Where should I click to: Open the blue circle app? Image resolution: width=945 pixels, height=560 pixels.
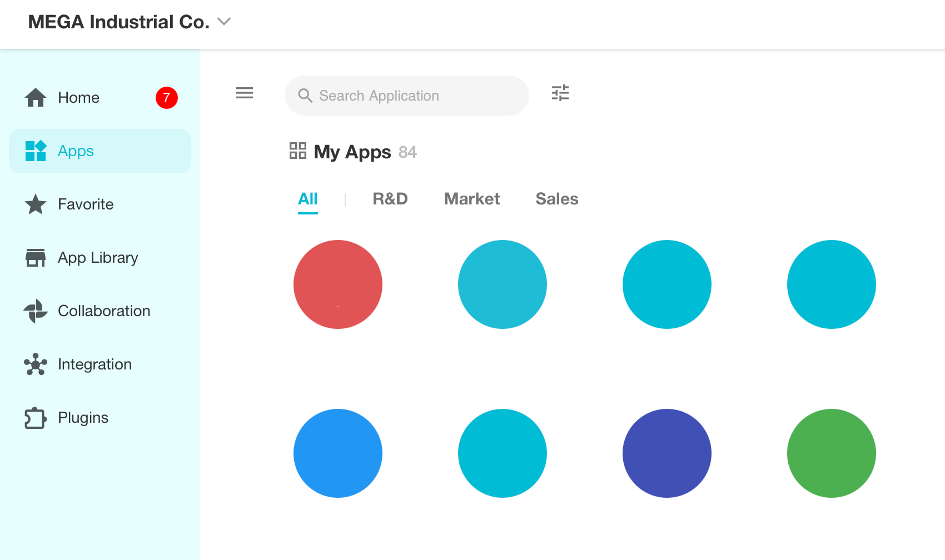pos(338,453)
